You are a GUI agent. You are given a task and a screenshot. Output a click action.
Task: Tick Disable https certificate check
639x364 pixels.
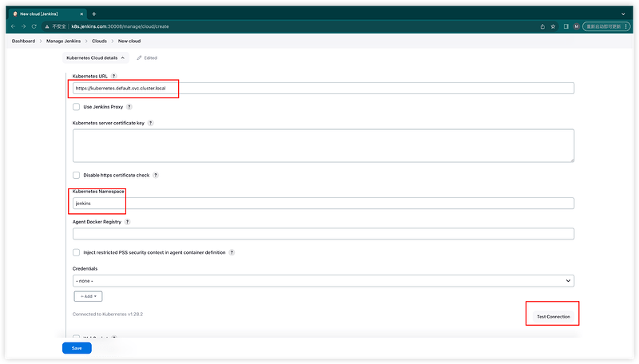click(x=77, y=175)
